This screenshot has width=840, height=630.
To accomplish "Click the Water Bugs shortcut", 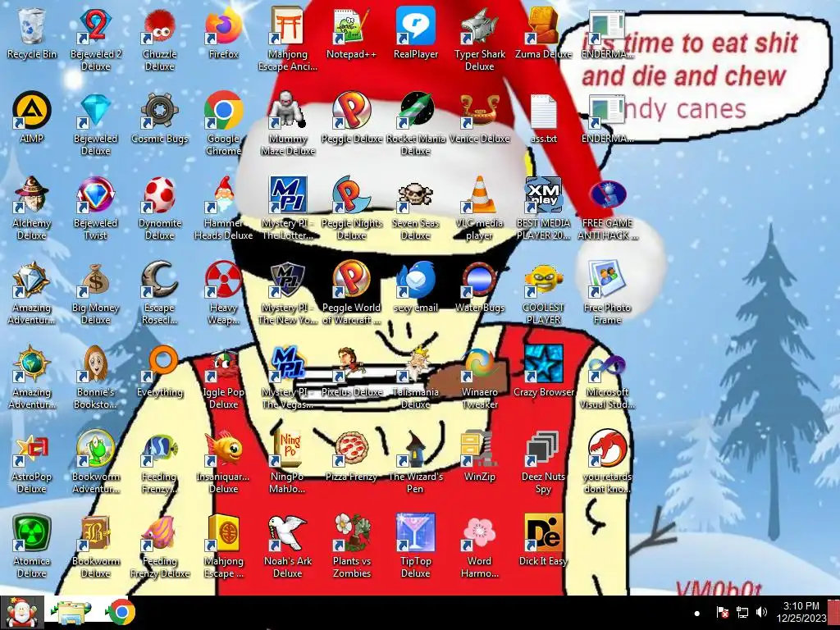I will (x=479, y=279).
